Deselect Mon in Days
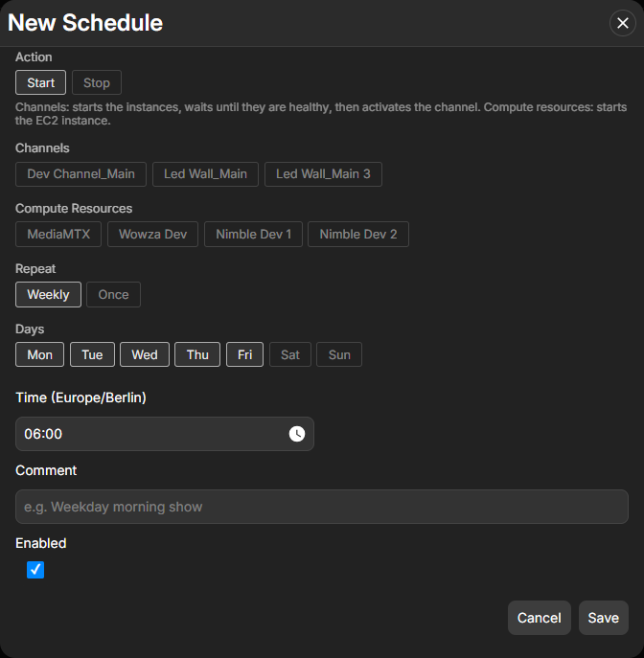Screen dimensions: 644x658 coord(40,354)
